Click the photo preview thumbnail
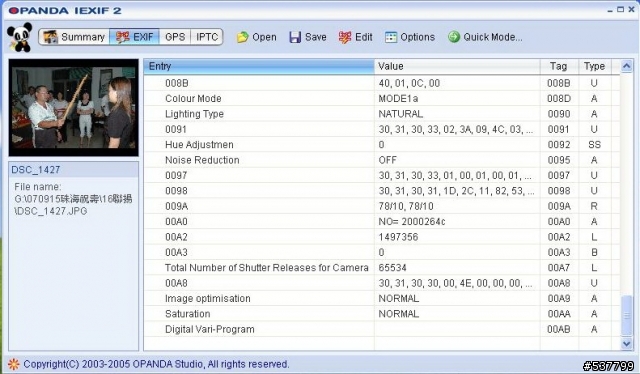This screenshot has height=374, width=640. click(x=73, y=108)
